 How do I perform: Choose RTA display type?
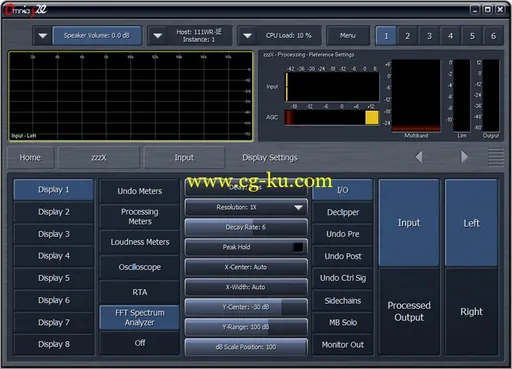coord(140,292)
